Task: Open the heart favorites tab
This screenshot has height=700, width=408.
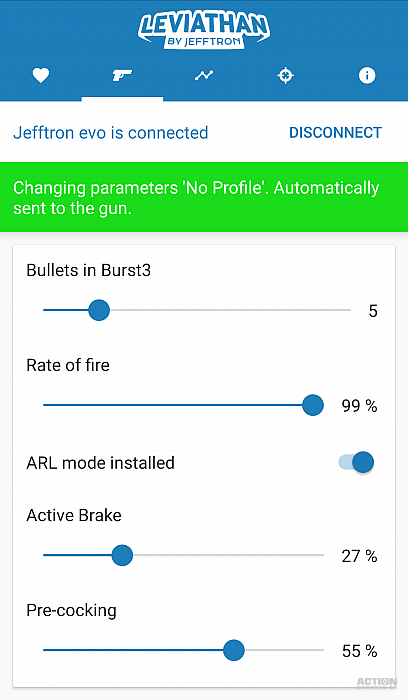Action: coord(41,75)
